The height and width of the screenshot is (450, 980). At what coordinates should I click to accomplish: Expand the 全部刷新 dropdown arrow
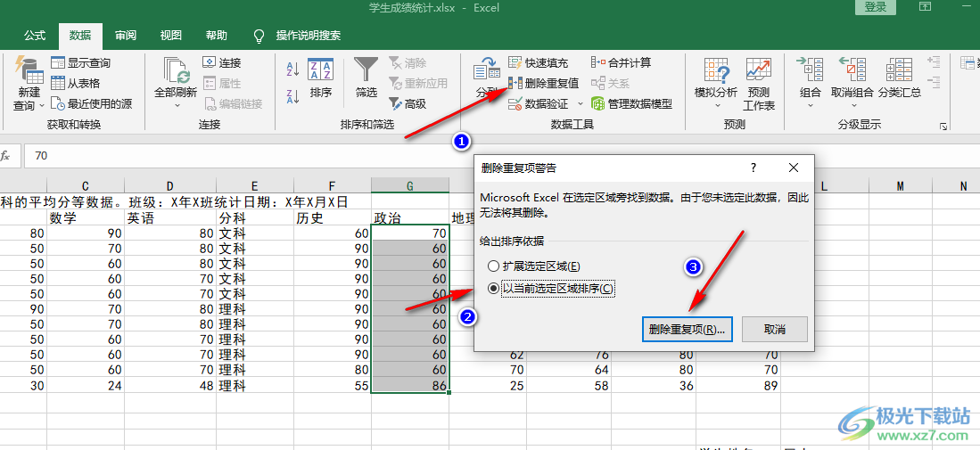tap(176, 105)
